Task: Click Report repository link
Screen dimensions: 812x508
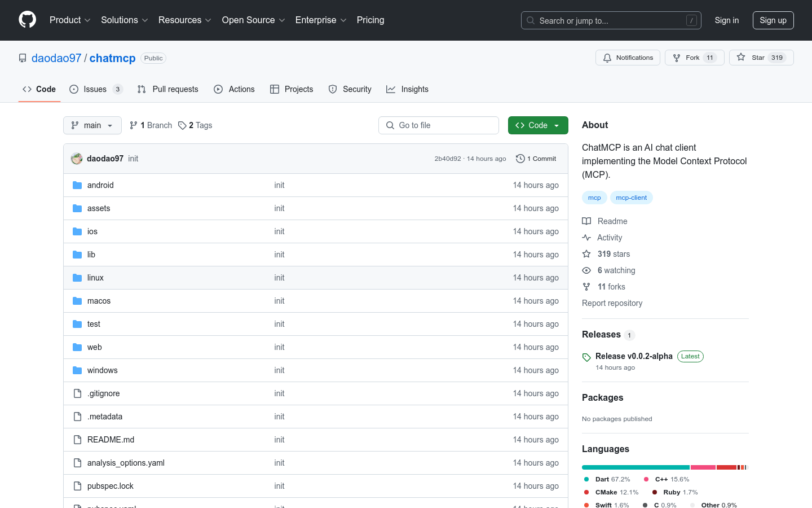Action: (612, 303)
